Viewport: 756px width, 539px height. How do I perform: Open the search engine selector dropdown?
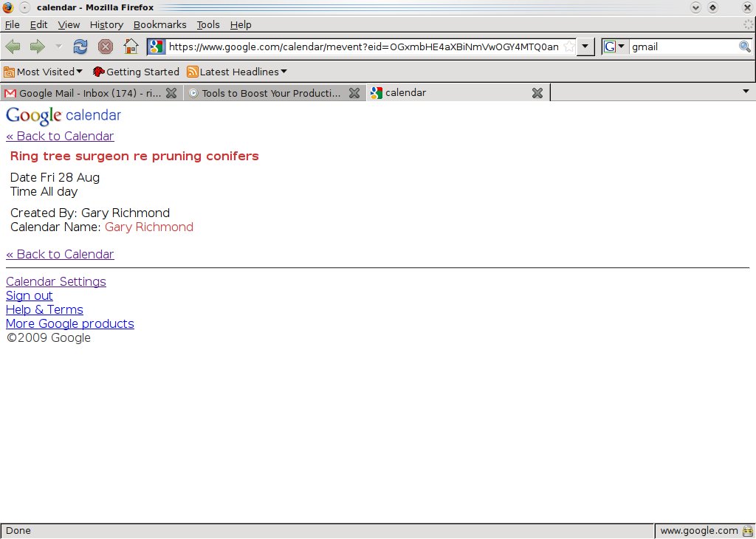tap(615, 47)
